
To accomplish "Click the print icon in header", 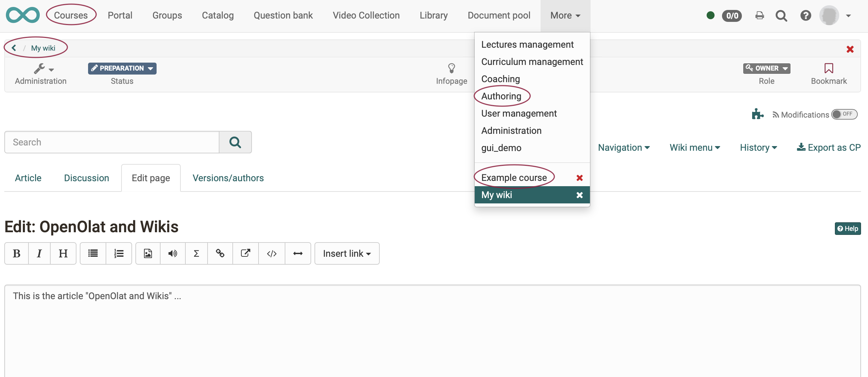I will click(x=759, y=16).
